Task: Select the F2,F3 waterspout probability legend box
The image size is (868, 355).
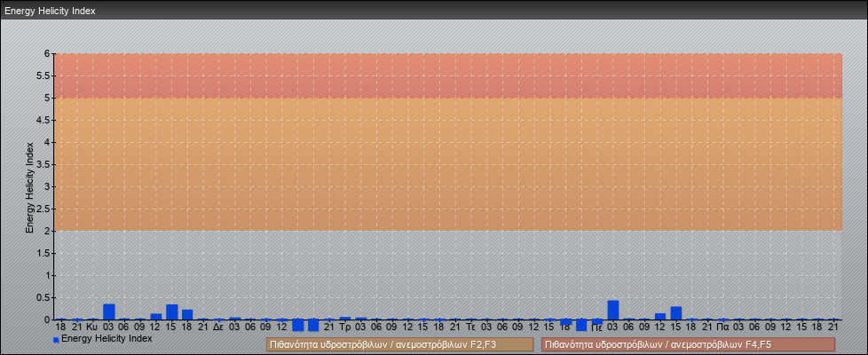Action: (399, 344)
